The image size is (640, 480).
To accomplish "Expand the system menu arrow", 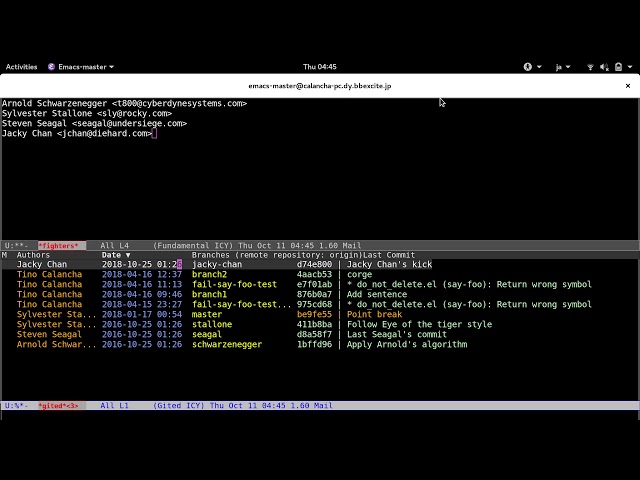I will click(x=630, y=67).
